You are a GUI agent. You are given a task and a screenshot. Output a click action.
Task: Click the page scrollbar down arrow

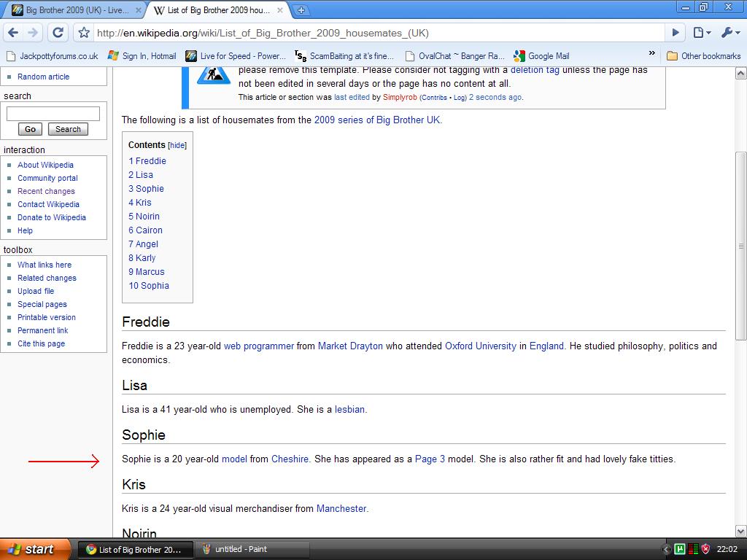pos(740,531)
